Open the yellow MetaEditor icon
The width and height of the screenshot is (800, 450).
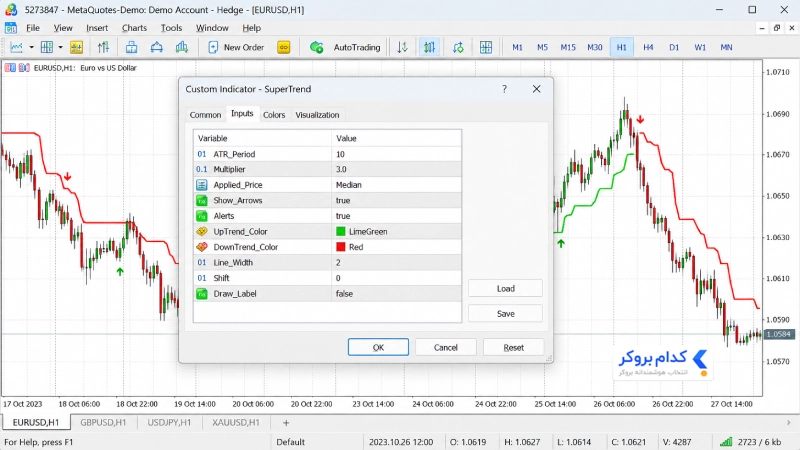pyautogui.click(x=284, y=47)
